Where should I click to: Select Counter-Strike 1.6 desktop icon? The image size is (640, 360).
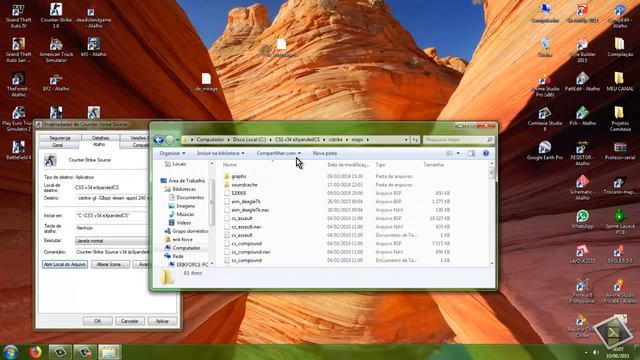point(56,16)
